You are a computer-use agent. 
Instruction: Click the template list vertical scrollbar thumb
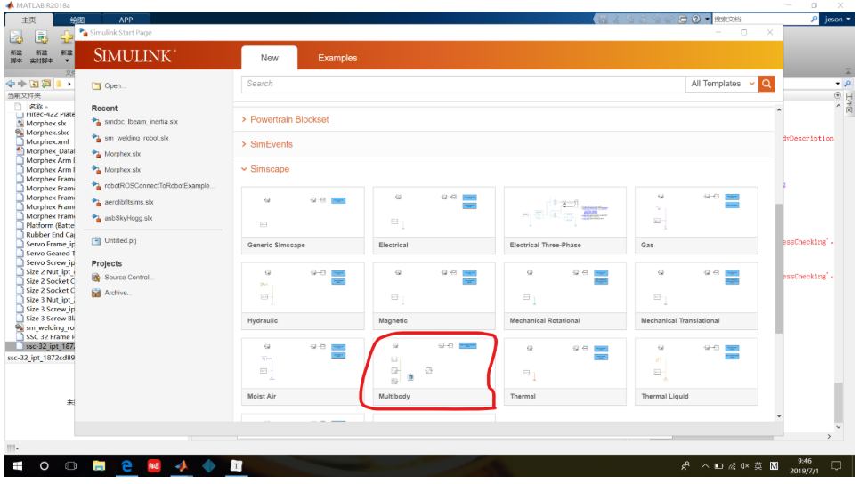tap(779, 269)
